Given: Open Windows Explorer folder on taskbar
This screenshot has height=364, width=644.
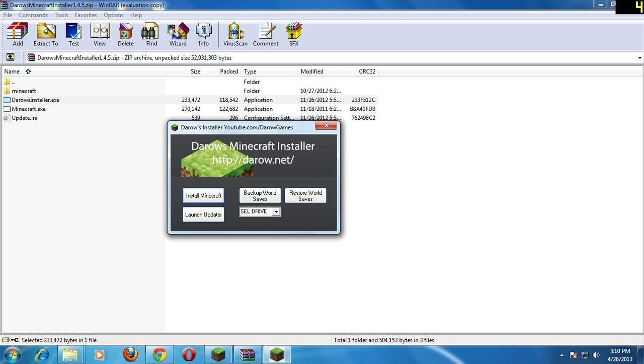Looking at the screenshot, I should [x=70, y=355].
